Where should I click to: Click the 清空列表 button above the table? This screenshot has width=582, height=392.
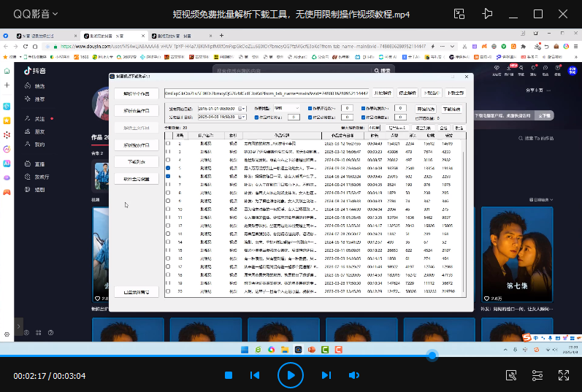(423, 128)
